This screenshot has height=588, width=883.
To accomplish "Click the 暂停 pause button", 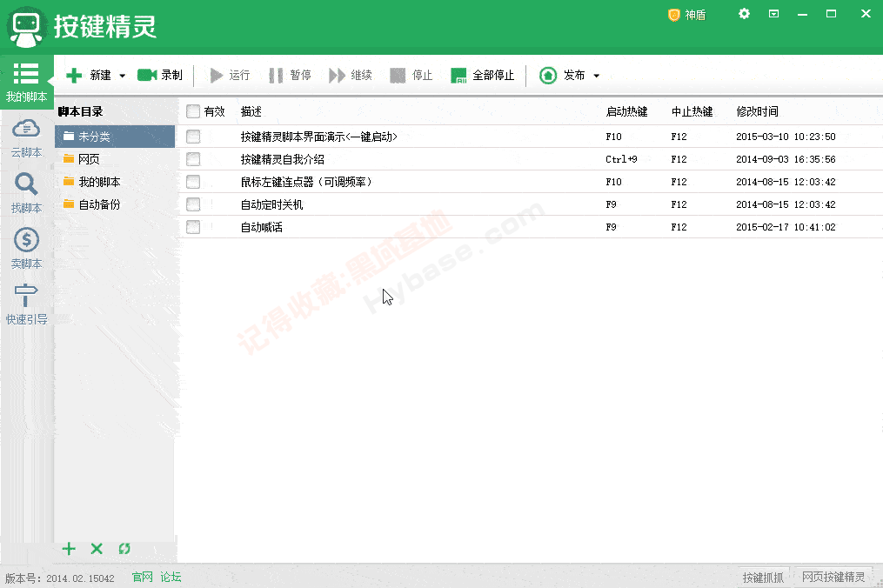I will (290, 75).
